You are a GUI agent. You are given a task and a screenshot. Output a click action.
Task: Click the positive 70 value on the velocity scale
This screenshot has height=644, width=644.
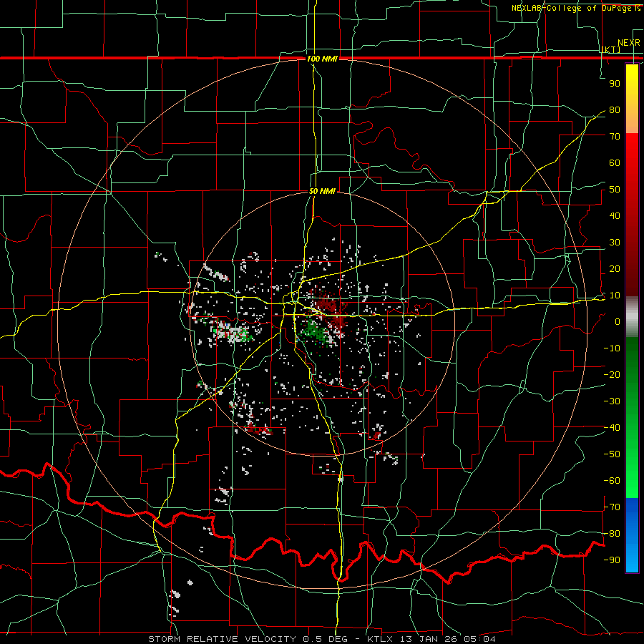coord(615,137)
